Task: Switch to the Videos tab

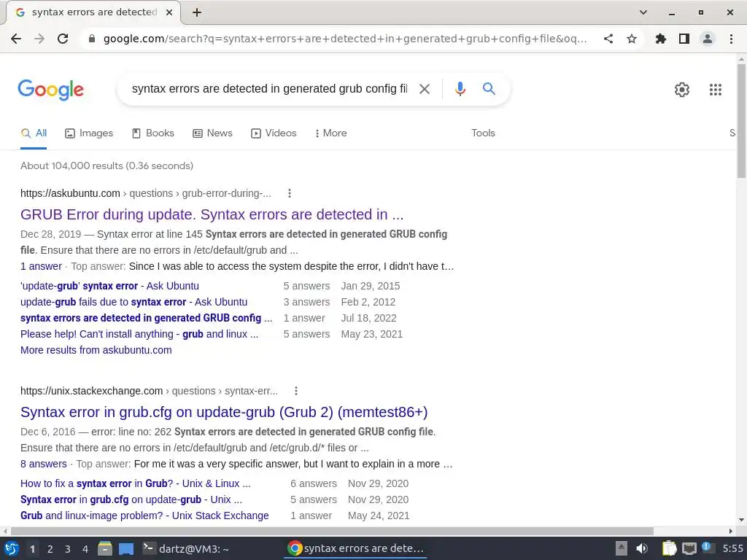Action: [274, 133]
